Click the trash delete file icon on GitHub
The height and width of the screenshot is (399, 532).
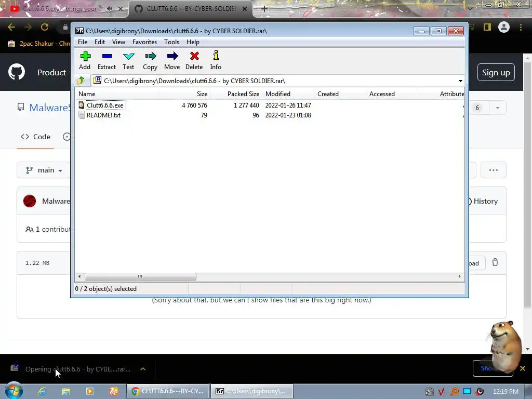[x=495, y=262]
